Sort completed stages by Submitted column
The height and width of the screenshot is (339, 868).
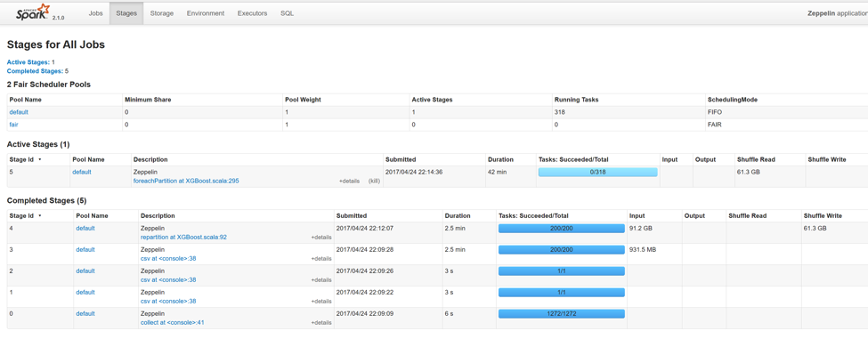tap(351, 215)
